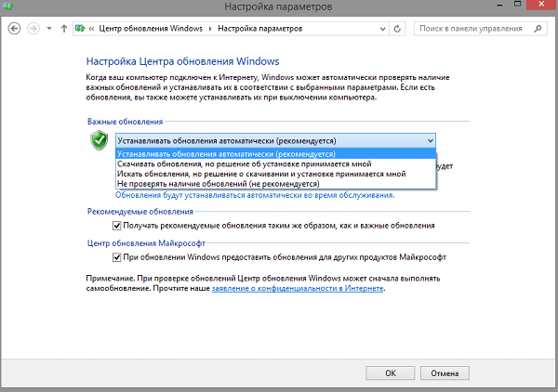The height and width of the screenshot is (392, 558).
Task: Select 'Искать обновления, но решение о скачивании' option
Action: point(276,174)
